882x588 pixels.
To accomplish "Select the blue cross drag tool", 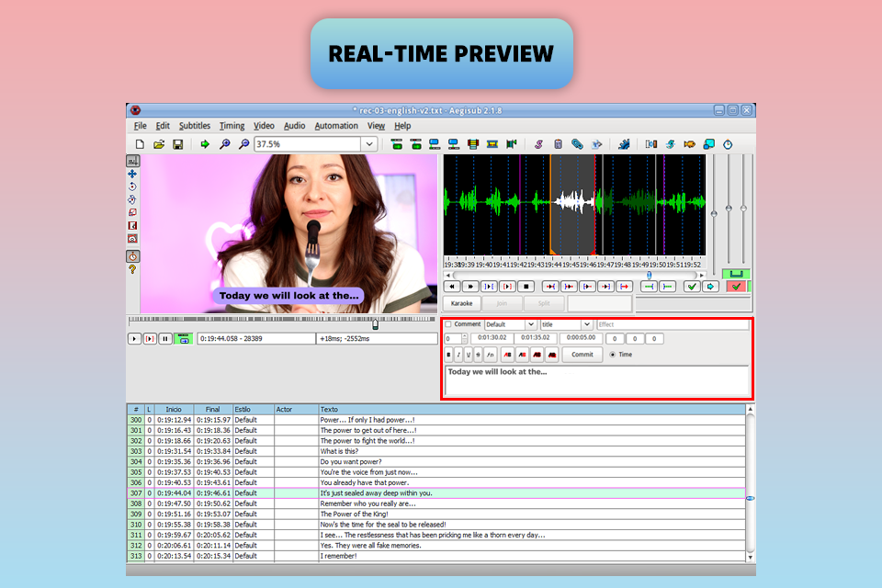I will (x=132, y=174).
